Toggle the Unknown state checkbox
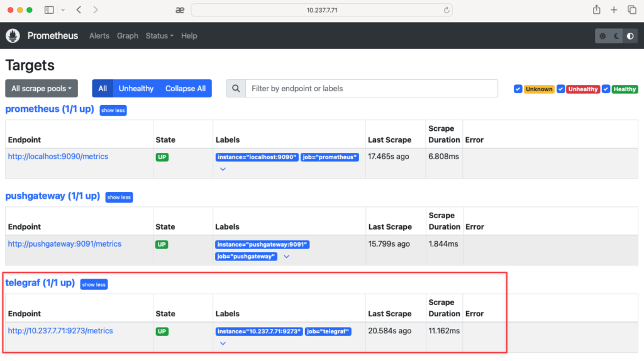Image resolution: width=644 pixels, height=361 pixels. (518, 89)
